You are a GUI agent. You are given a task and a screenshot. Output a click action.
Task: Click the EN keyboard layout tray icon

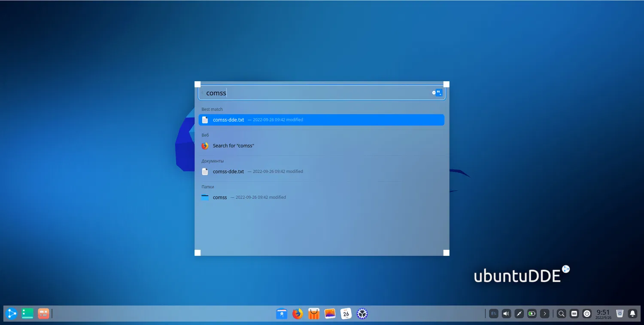point(494,313)
